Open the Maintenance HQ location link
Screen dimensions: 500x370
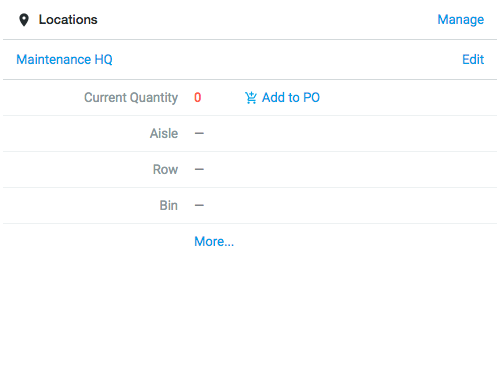pyautogui.click(x=64, y=60)
